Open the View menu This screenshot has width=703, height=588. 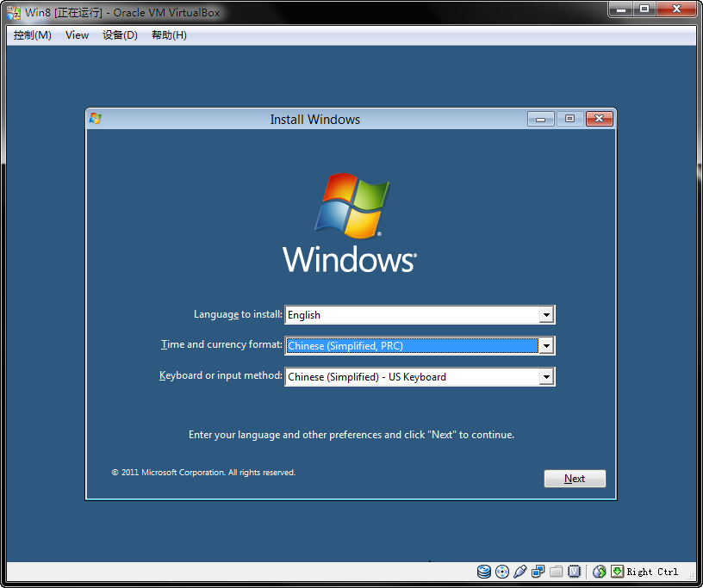tap(78, 35)
